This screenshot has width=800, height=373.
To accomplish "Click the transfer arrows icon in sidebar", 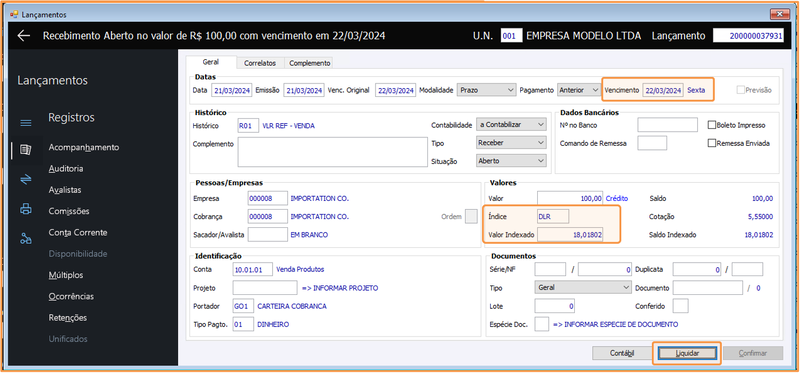I will click(26, 179).
